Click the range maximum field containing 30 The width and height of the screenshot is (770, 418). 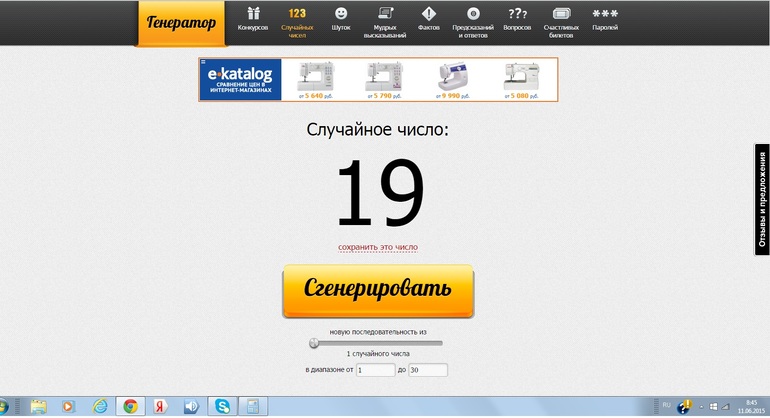click(428, 370)
